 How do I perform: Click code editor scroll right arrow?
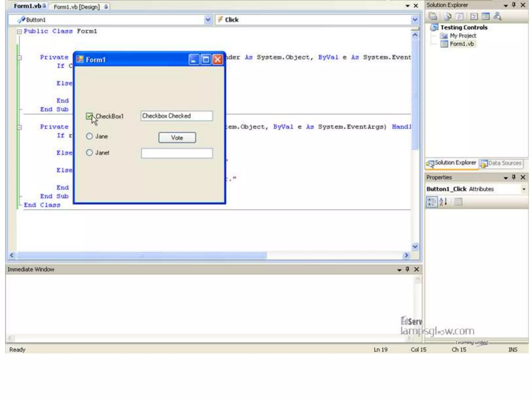406,255
